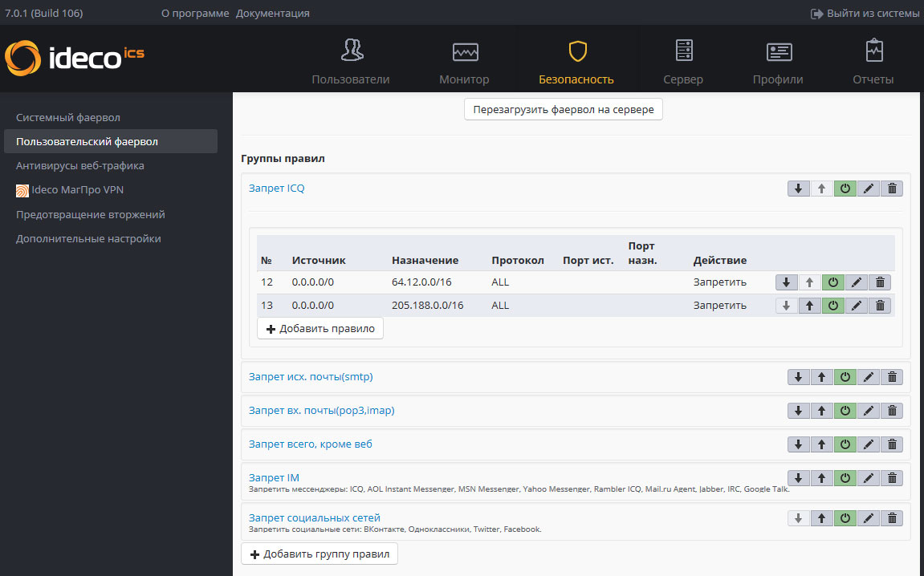Open the Пользователи tab

tap(351, 62)
